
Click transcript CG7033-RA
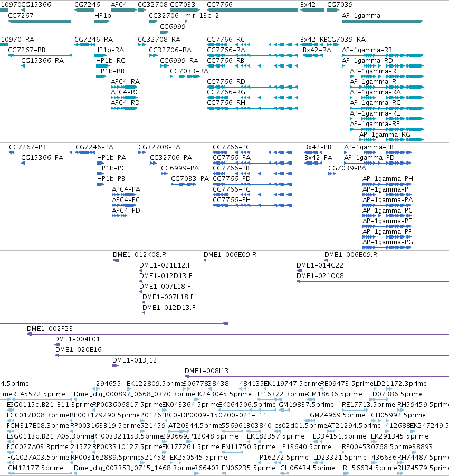tap(189, 71)
